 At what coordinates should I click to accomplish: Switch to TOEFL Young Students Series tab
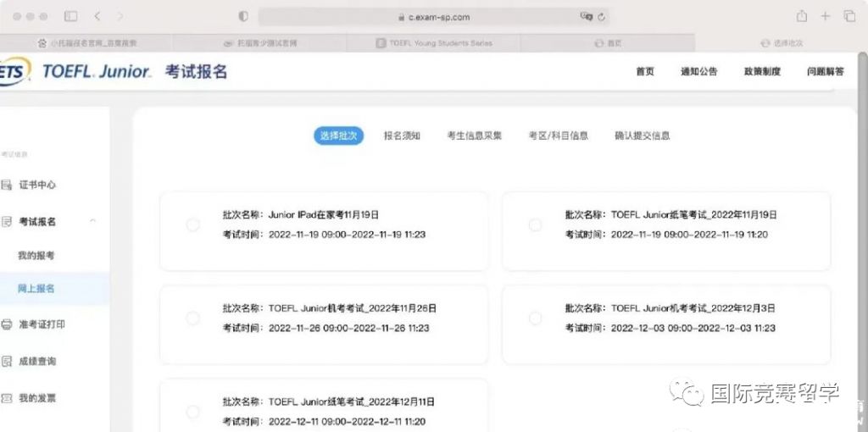(x=433, y=43)
